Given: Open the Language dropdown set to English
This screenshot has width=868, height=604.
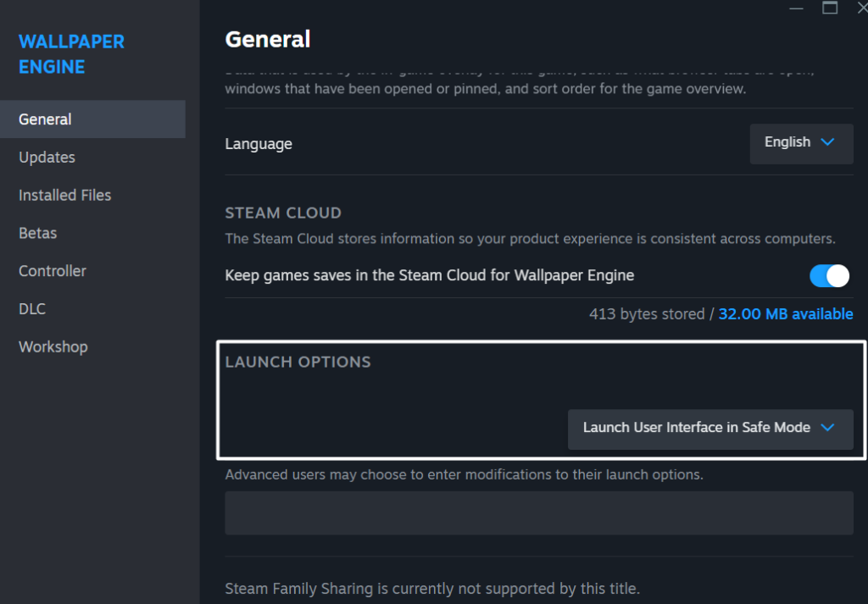Looking at the screenshot, I should click(x=800, y=143).
